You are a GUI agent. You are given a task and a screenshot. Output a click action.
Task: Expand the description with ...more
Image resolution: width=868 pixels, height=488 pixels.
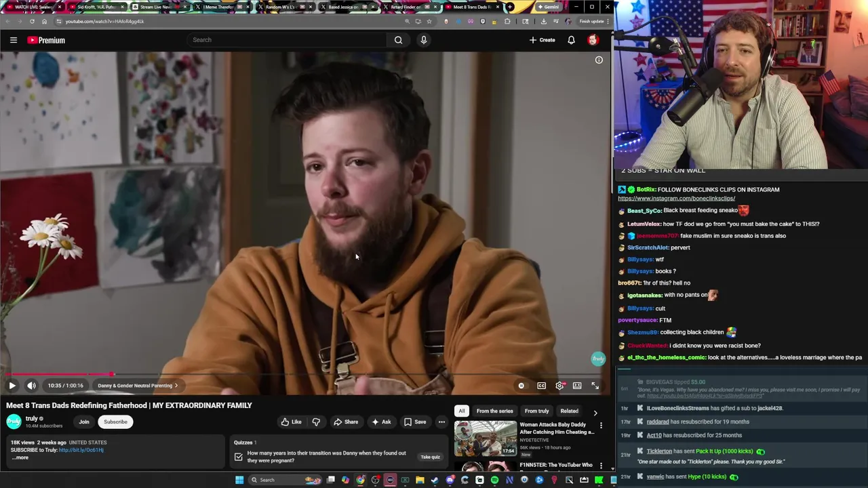20,457
